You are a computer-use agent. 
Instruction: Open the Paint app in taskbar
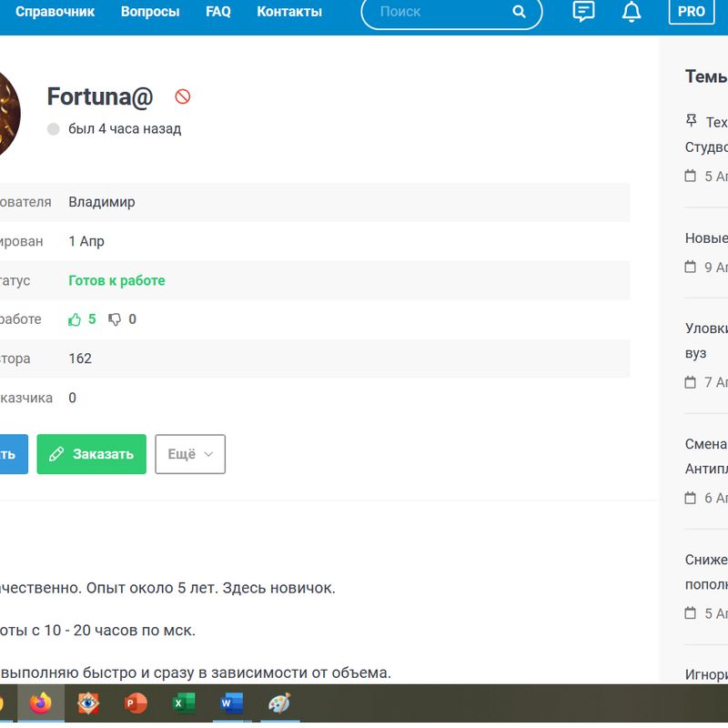pyautogui.click(x=279, y=703)
